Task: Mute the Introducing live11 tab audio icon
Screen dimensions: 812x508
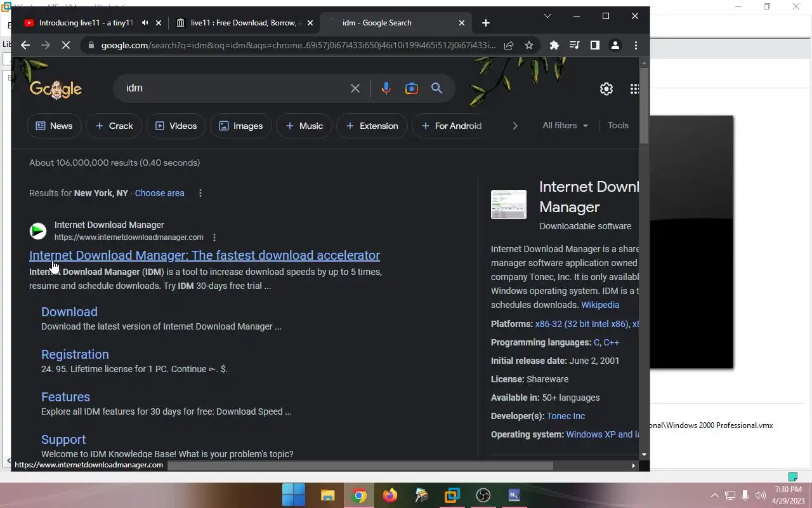Action: click(145, 23)
